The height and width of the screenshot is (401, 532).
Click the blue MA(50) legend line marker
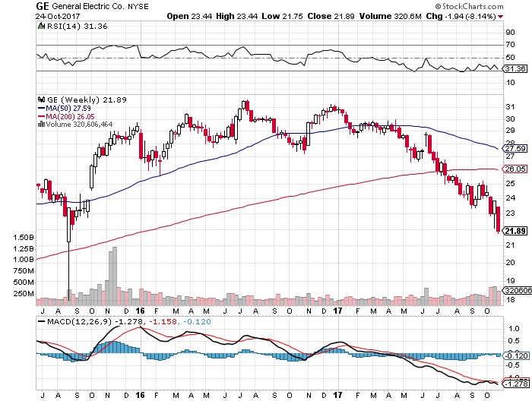40,109
